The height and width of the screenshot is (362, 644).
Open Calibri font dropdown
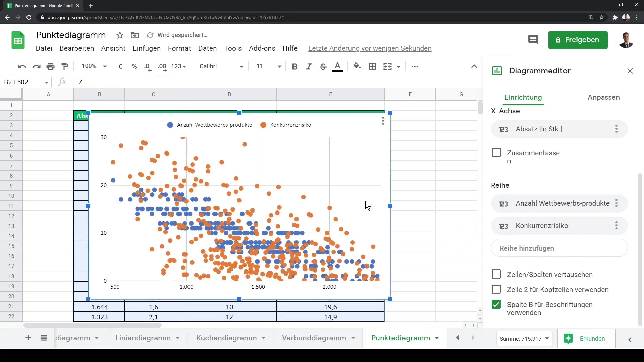221,66
